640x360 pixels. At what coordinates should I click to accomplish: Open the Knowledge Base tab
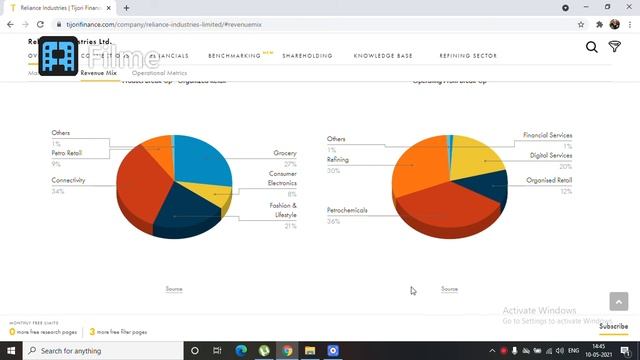click(383, 56)
